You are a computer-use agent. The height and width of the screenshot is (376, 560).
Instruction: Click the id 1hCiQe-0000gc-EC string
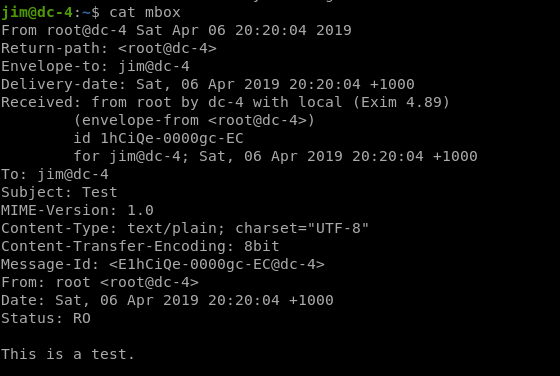[x=158, y=138]
